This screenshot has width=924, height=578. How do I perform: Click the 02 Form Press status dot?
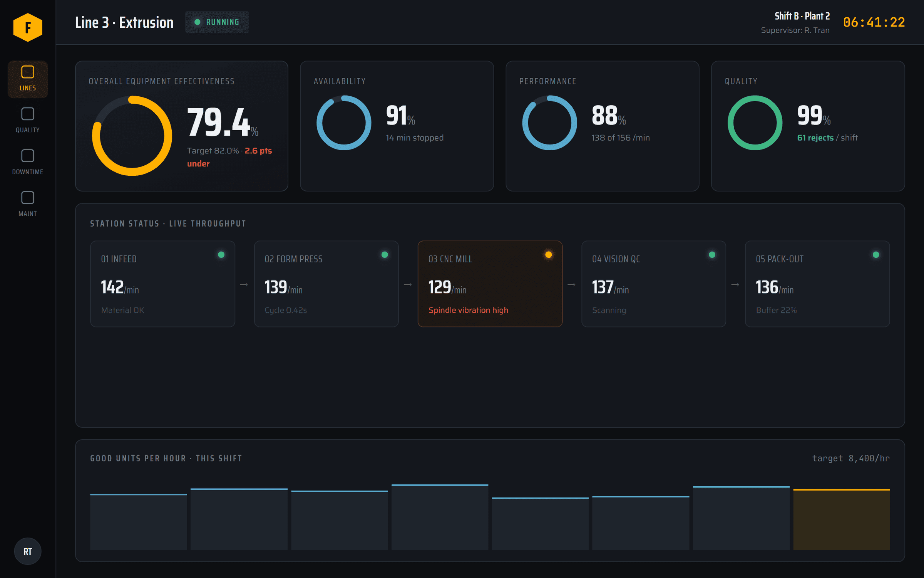tap(385, 255)
